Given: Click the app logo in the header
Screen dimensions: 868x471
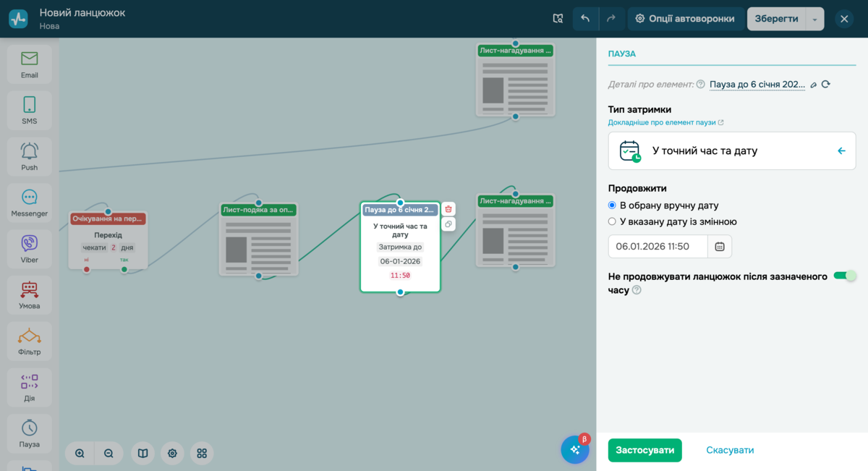Looking at the screenshot, I should (18, 19).
